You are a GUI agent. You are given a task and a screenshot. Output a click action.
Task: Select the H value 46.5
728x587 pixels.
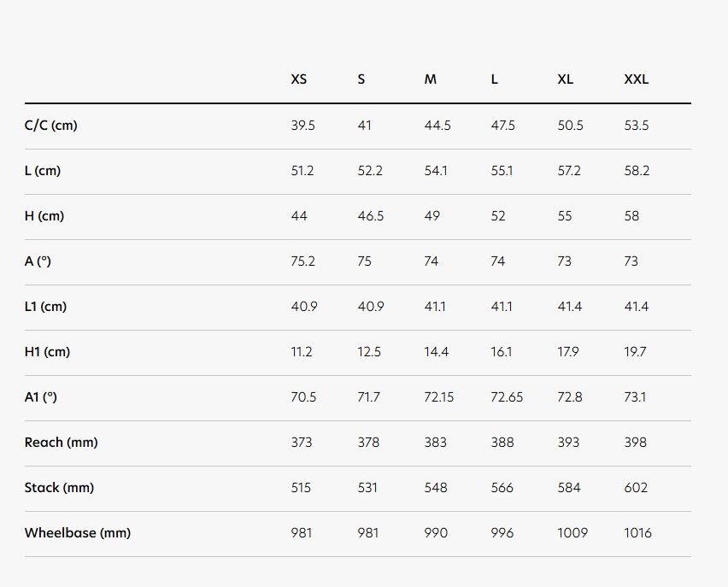[x=371, y=216]
